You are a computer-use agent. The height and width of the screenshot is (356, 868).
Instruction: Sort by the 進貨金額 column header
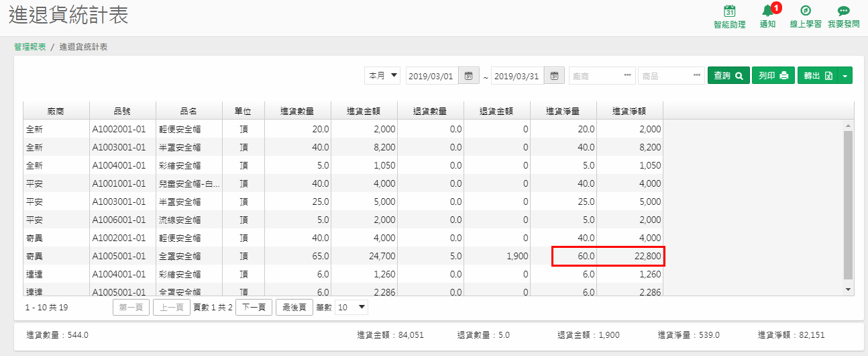pos(364,111)
